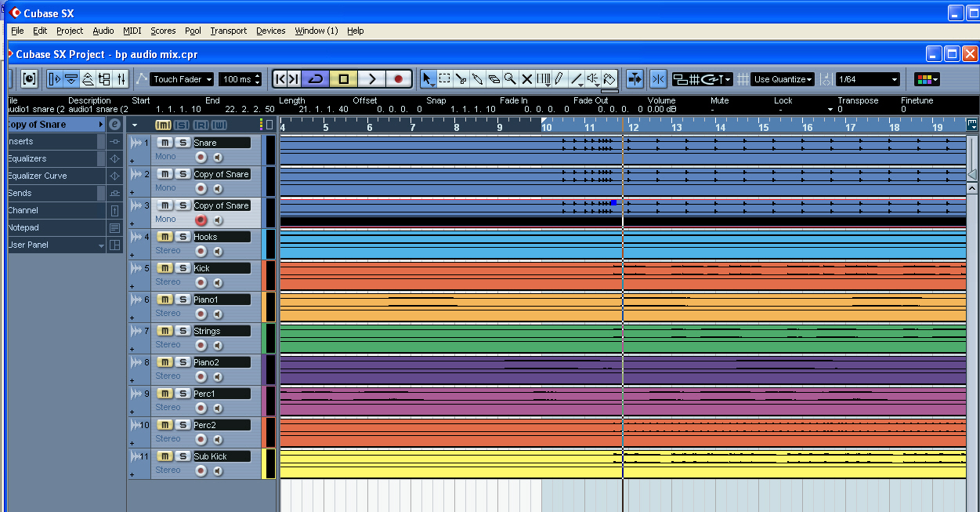Toggle the project overview strip
The image size is (980, 512).
[88, 79]
